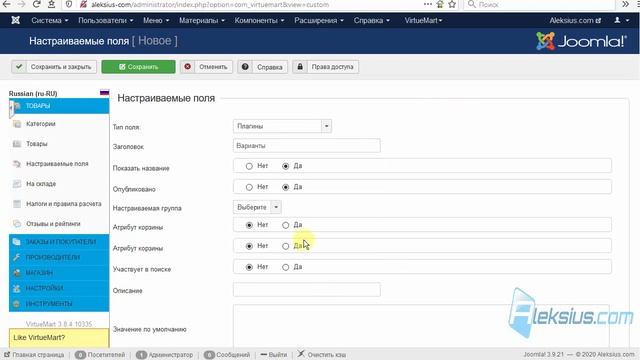This screenshot has width=640, height=360.
Task: Click Очистить кэш in status bar
Action: [x=322, y=354]
